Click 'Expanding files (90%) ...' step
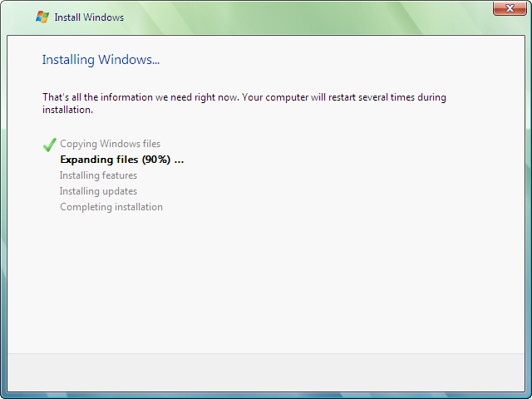The width and height of the screenshot is (532, 399). (122, 160)
